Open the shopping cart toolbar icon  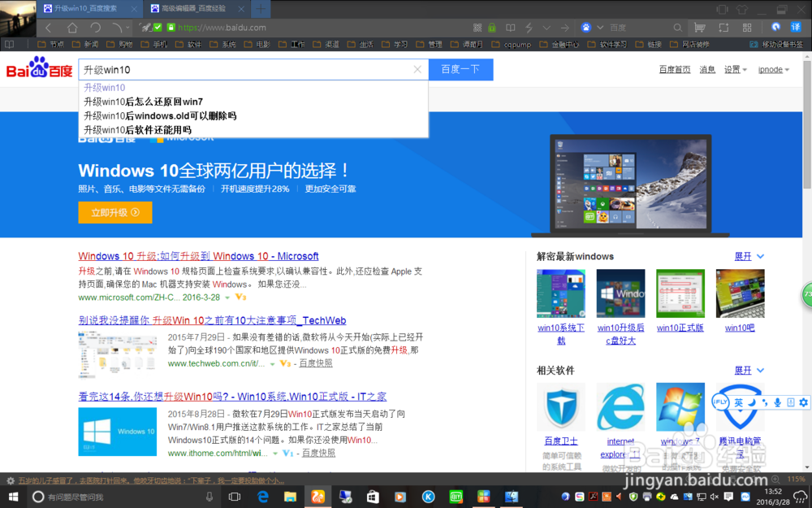(x=700, y=28)
